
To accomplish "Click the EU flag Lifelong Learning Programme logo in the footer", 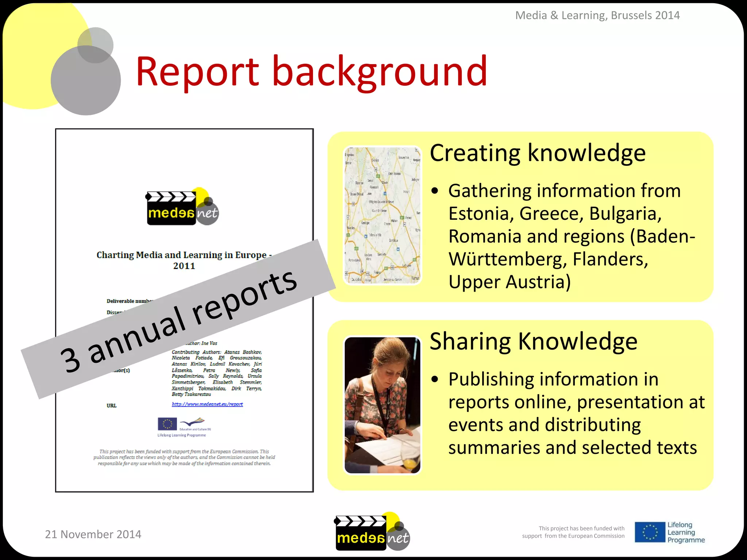I will click(x=670, y=532).
